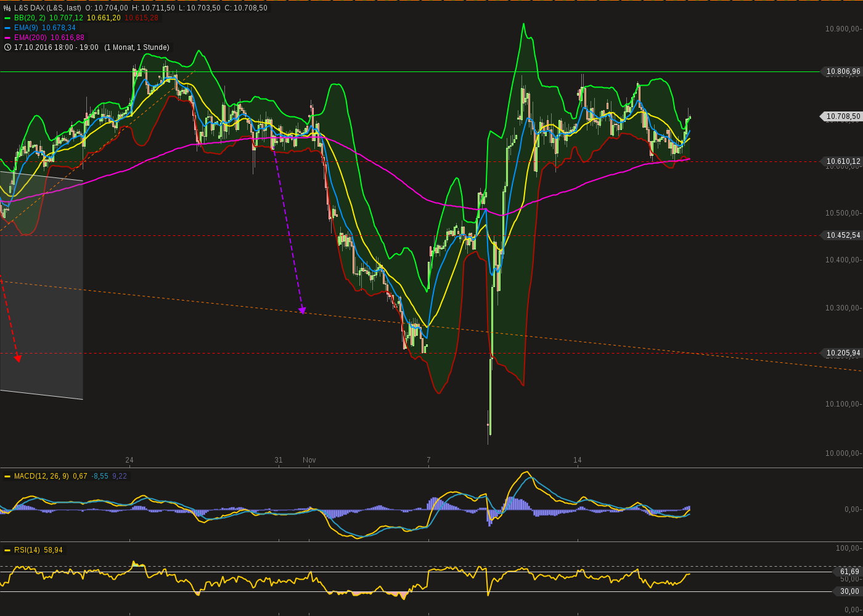
Task: Click the high value H: 10.711,50
Action: pyautogui.click(x=153, y=8)
